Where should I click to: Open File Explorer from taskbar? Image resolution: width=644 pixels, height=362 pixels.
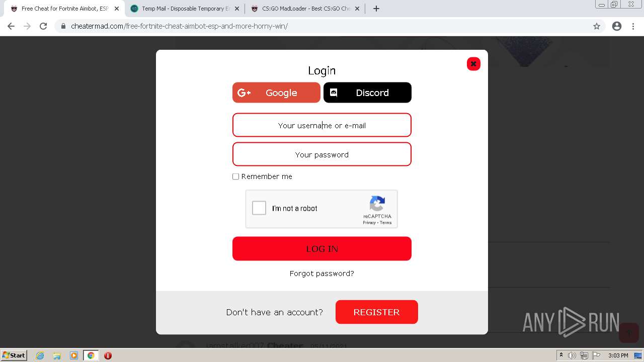pyautogui.click(x=57, y=355)
